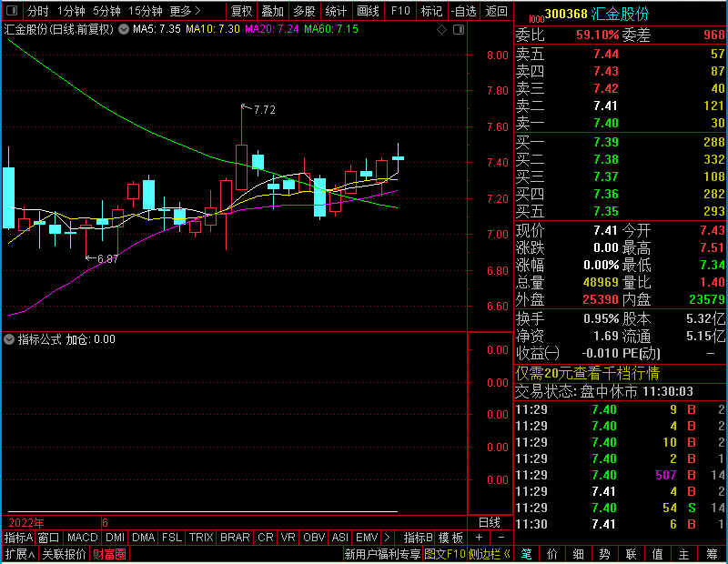728x564 pixels.
Task: Apply the MACD indicator
Action: tap(82, 538)
